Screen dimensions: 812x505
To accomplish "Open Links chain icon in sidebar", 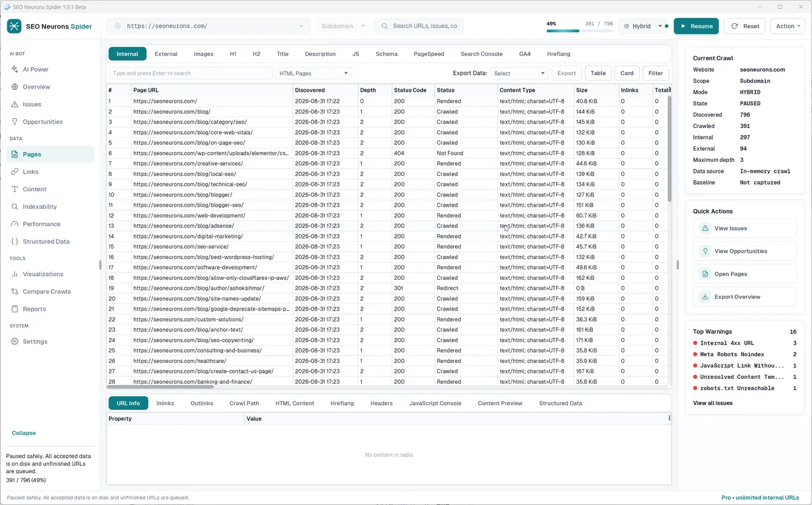I will 15,172.
